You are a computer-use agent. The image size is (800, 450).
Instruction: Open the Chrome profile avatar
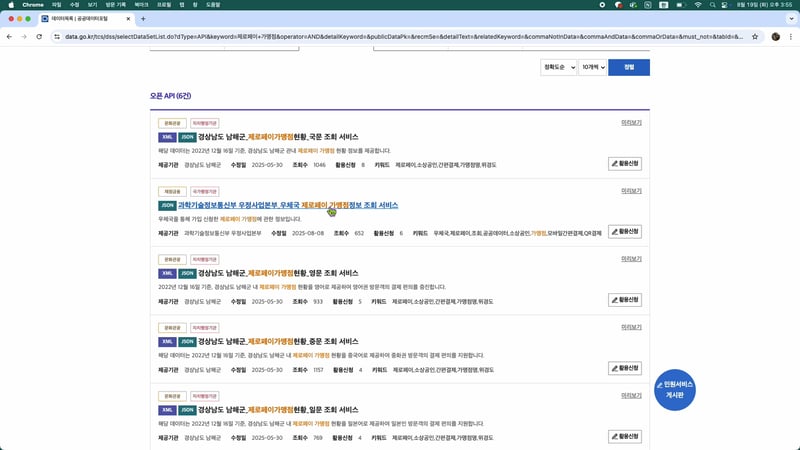(x=776, y=37)
